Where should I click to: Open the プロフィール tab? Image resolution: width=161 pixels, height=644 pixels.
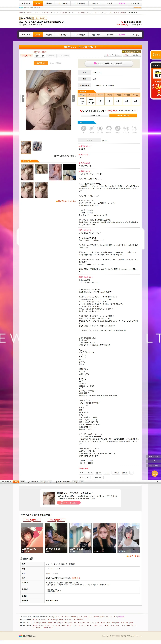27,56
